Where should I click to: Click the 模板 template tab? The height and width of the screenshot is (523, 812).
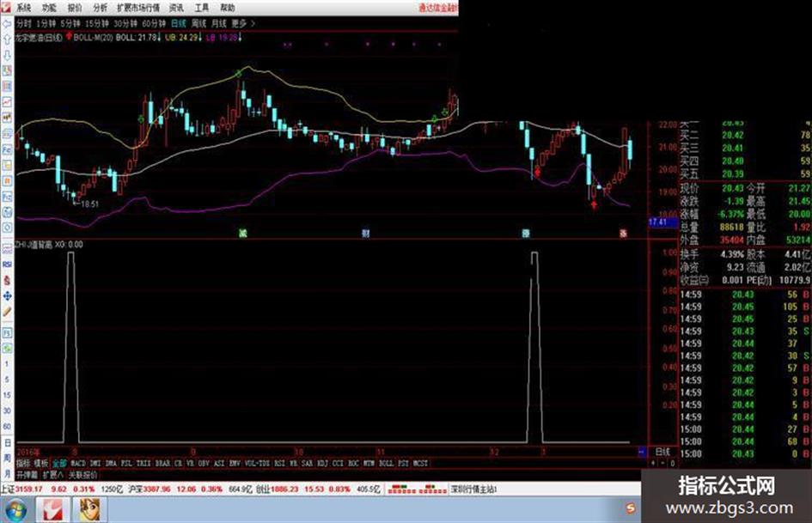(x=41, y=463)
